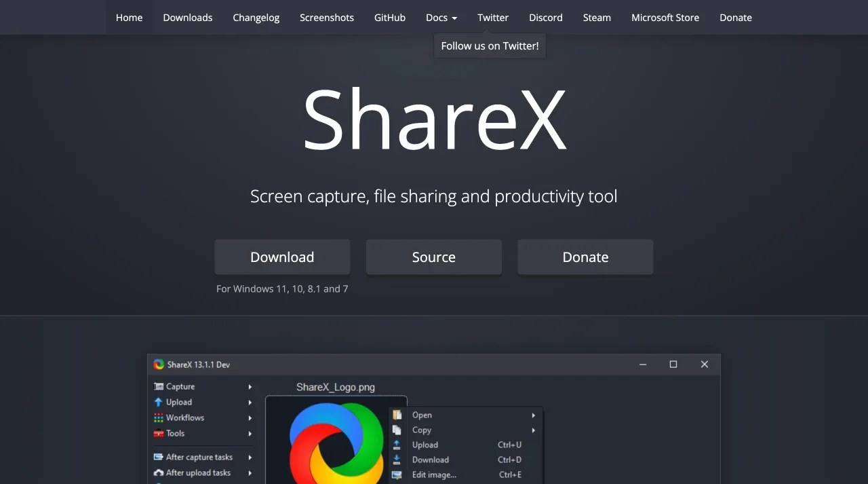Expand the Copy submenu arrow in context menu
This screenshot has height=484, width=868.
tap(533, 430)
